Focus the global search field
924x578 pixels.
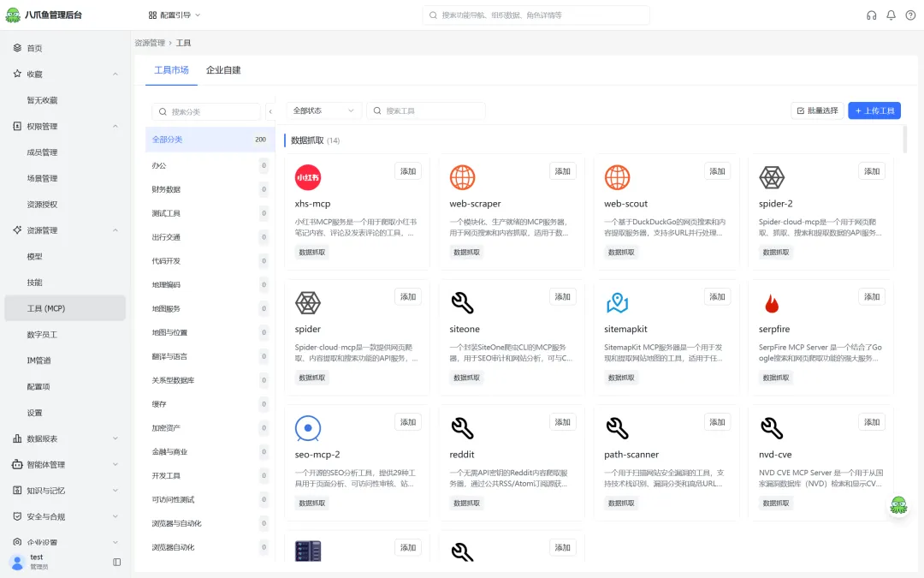click(x=536, y=15)
